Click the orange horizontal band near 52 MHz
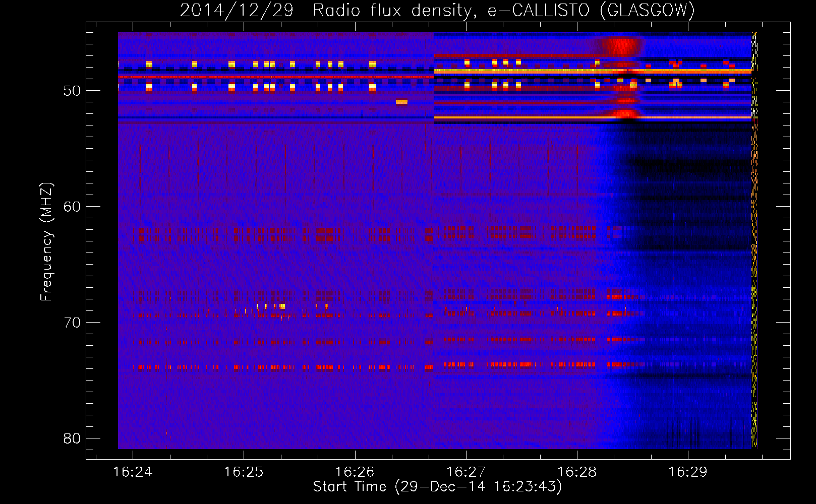Viewport: 816px width, 504px height. [593, 117]
